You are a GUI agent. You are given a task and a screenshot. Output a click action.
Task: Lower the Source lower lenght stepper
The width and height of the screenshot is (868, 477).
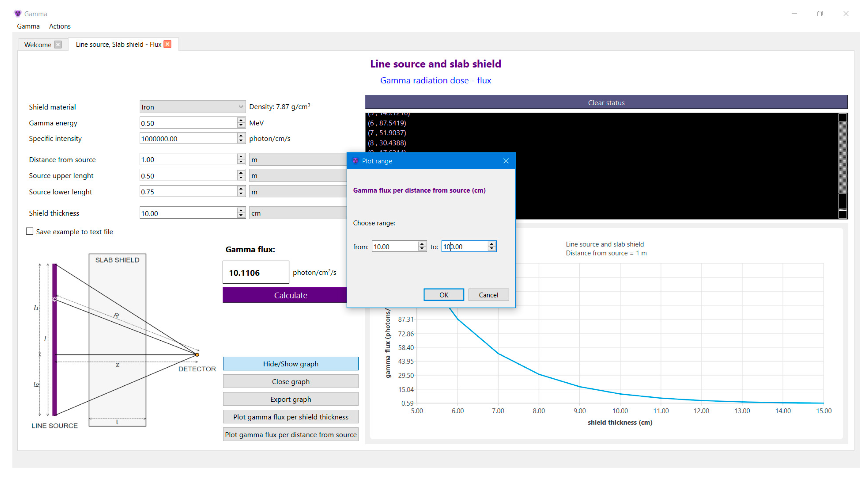[241, 194]
